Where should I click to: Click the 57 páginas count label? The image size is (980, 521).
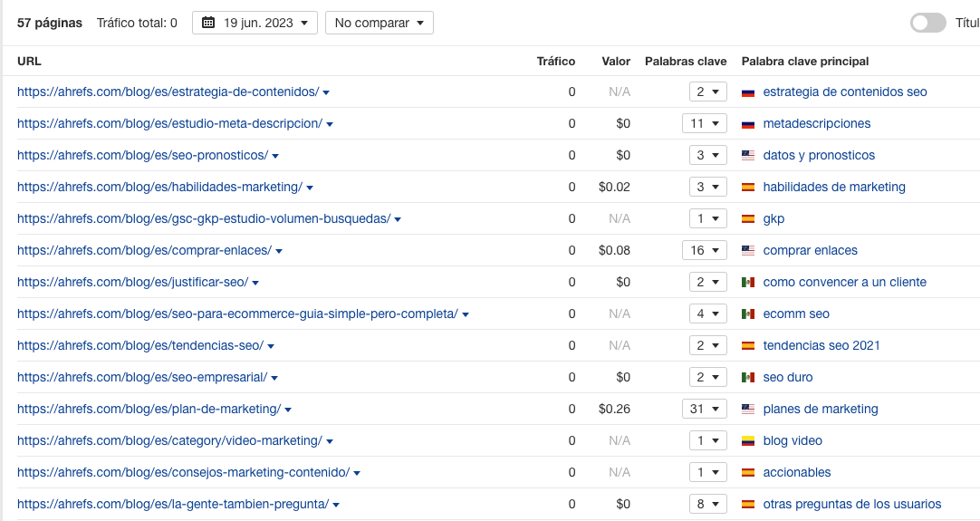[x=50, y=24]
